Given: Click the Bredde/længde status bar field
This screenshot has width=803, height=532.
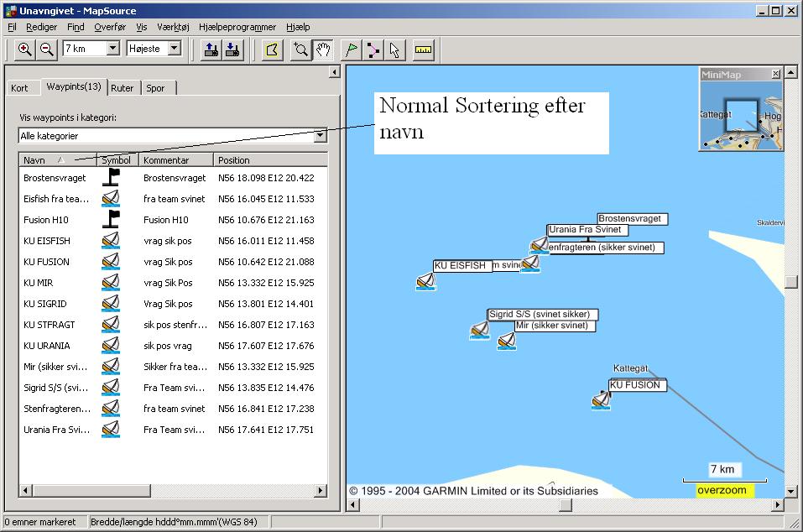Looking at the screenshot, I should click(179, 522).
